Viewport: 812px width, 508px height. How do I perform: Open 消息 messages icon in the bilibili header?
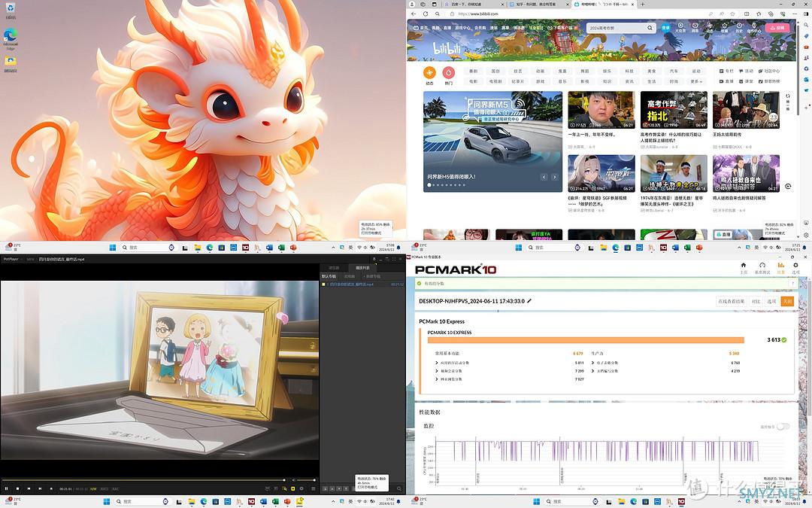(x=695, y=28)
